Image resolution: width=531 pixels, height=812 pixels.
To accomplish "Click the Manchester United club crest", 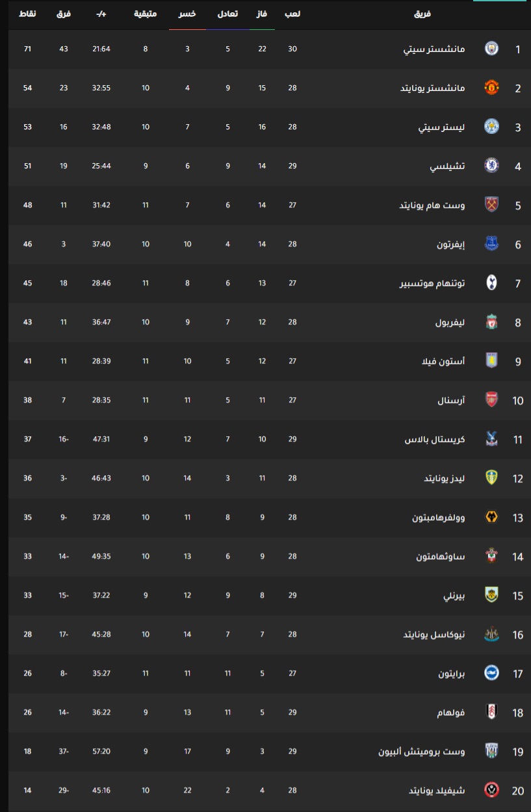I will 492,88.
